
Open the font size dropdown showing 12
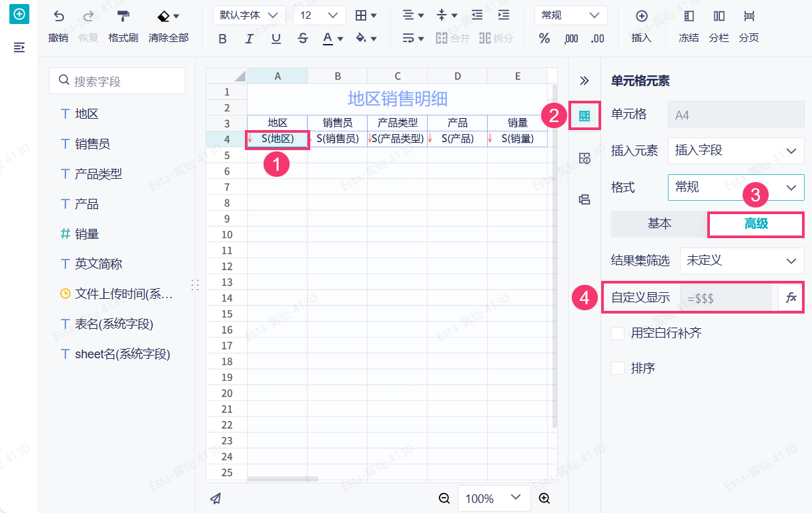coord(320,15)
